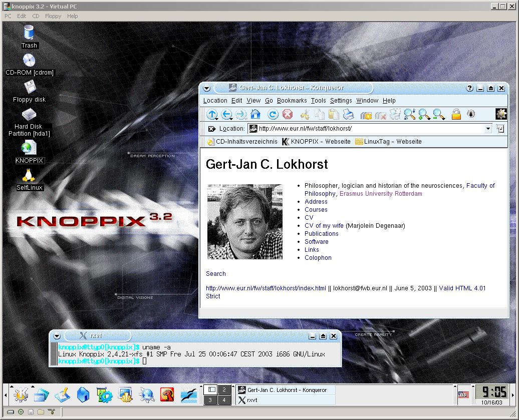Open Konqueror Edit menu
This screenshot has height=420, width=519.
coord(236,101)
